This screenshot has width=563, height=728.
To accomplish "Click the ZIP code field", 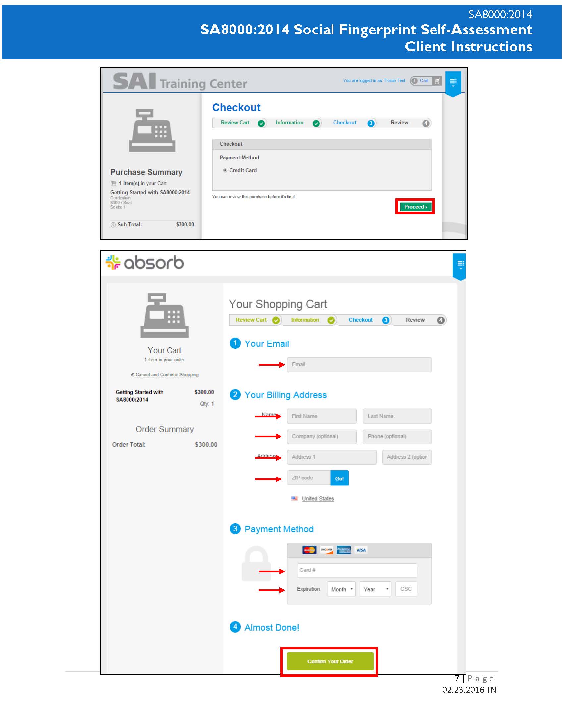I will pos(309,478).
